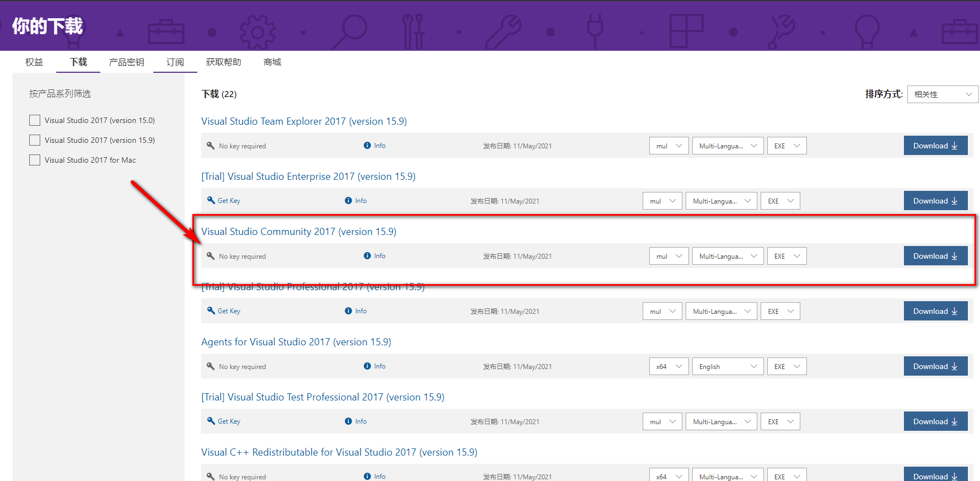The width and height of the screenshot is (980, 481).
Task: Open architecture dropdown for Team Explorer 2017
Action: [669, 146]
